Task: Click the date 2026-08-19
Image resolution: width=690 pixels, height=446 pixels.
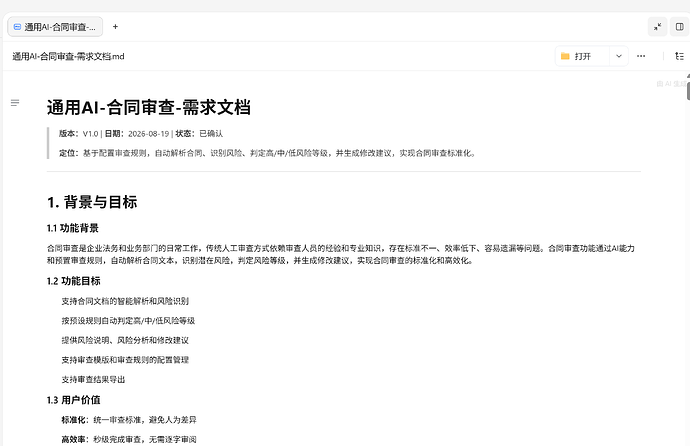Action: (x=148, y=134)
